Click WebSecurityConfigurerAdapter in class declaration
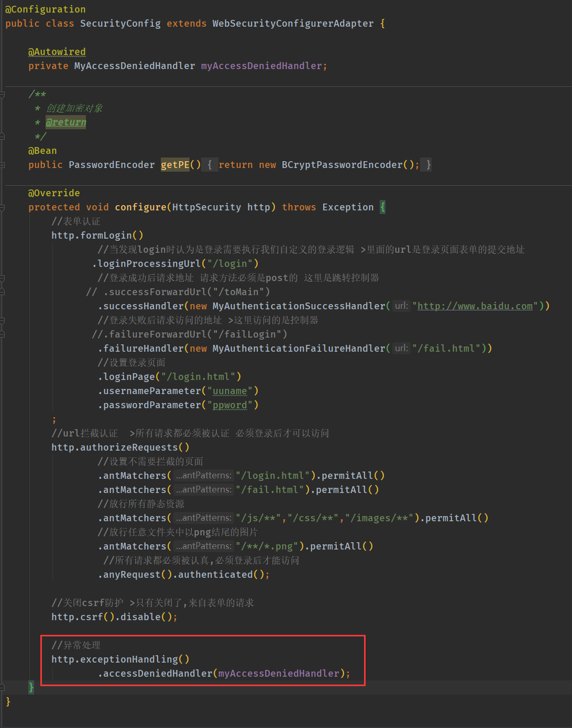The image size is (572, 728). pyautogui.click(x=293, y=24)
